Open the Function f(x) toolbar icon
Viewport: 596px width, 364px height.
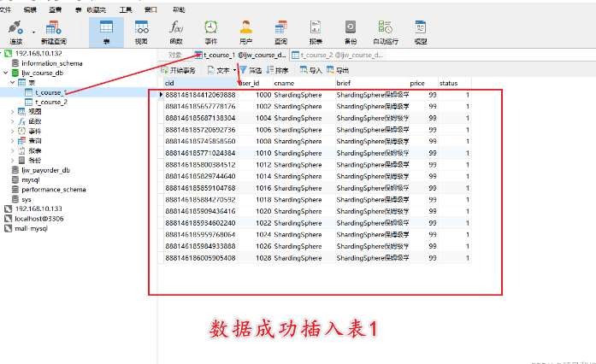pos(176,32)
